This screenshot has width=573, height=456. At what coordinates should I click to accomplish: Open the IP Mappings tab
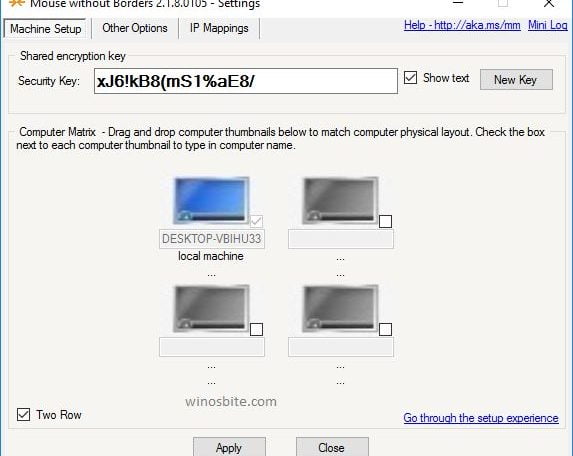(219, 28)
